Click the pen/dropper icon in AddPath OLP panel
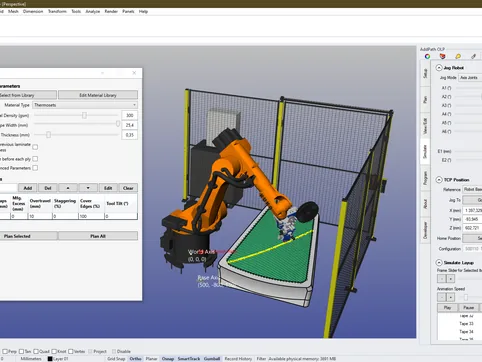Image resolution: width=482 pixels, height=362 pixels. (473, 56)
